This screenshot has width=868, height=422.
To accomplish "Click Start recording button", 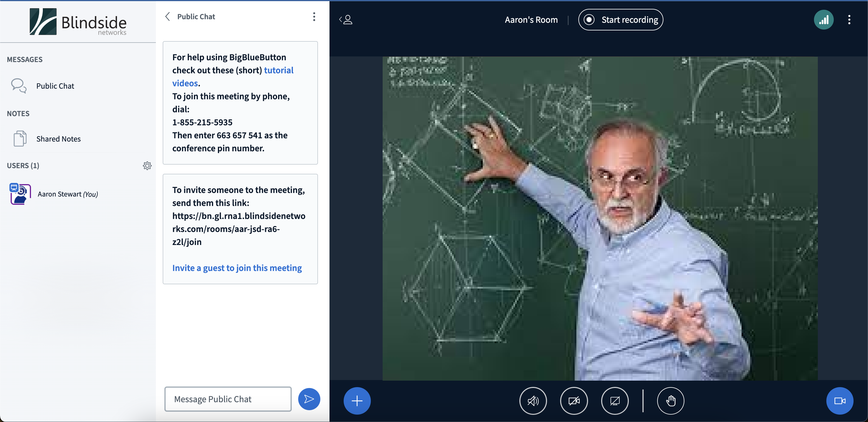I will click(620, 20).
